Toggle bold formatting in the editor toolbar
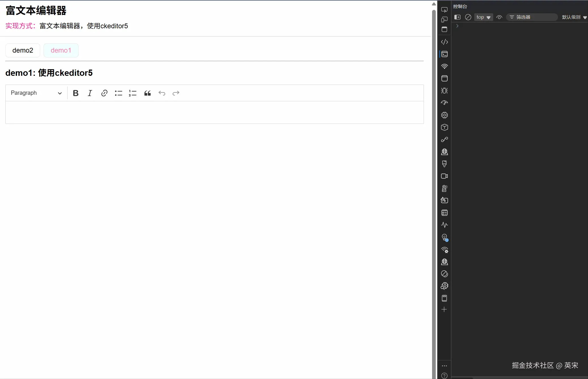588x379 pixels. pyautogui.click(x=76, y=93)
